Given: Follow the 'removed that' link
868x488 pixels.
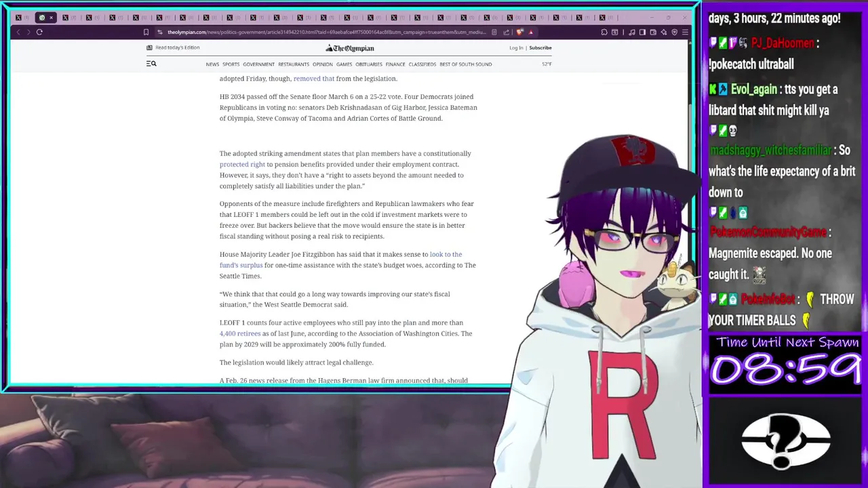Looking at the screenshot, I should point(313,79).
